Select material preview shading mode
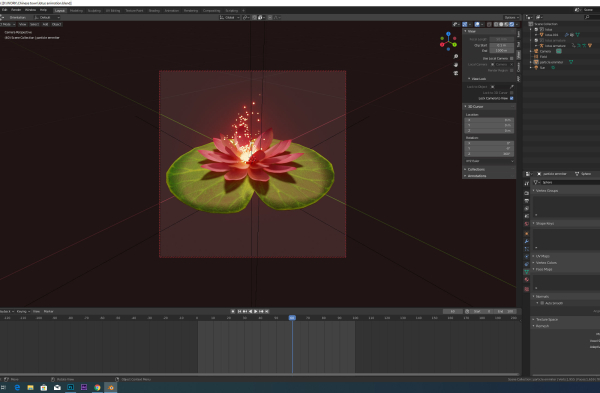Image resolution: width=600 pixels, height=393 pixels. coord(506,24)
